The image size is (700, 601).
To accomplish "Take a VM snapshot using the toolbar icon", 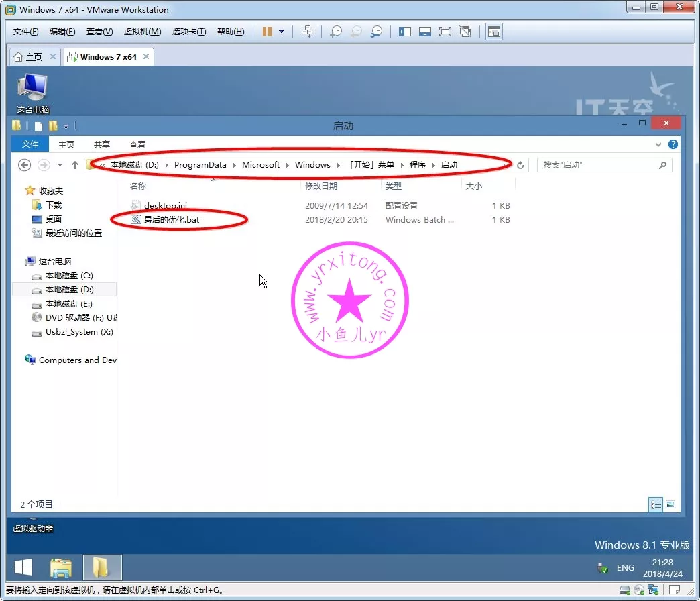I will (x=336, y=32).
